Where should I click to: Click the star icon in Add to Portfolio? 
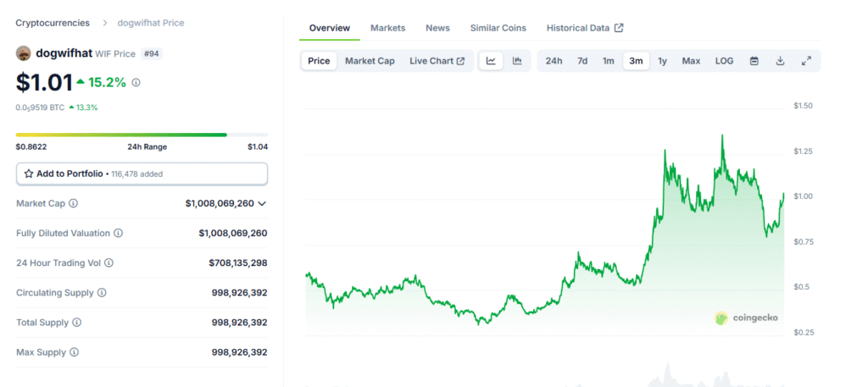click(x=29, y=174)
